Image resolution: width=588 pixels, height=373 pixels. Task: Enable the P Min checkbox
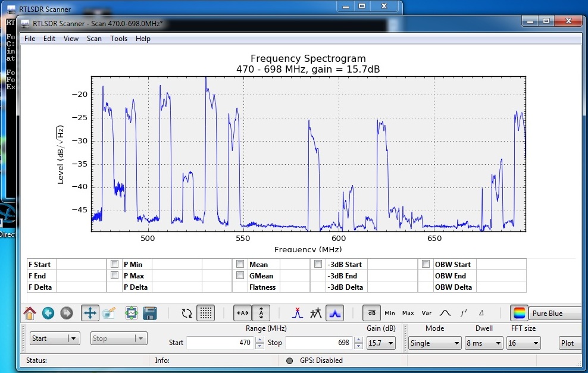(x=114, y=264)
